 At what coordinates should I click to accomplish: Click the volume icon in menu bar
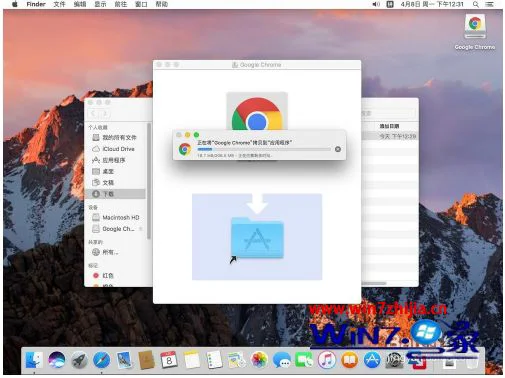pyautogui.click(x=376, y=4)
